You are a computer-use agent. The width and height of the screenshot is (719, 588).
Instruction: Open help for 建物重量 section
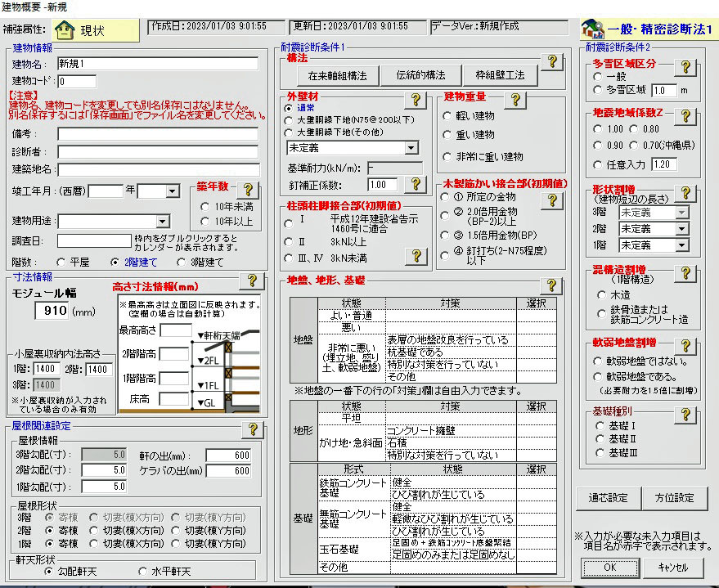[515, 100]
